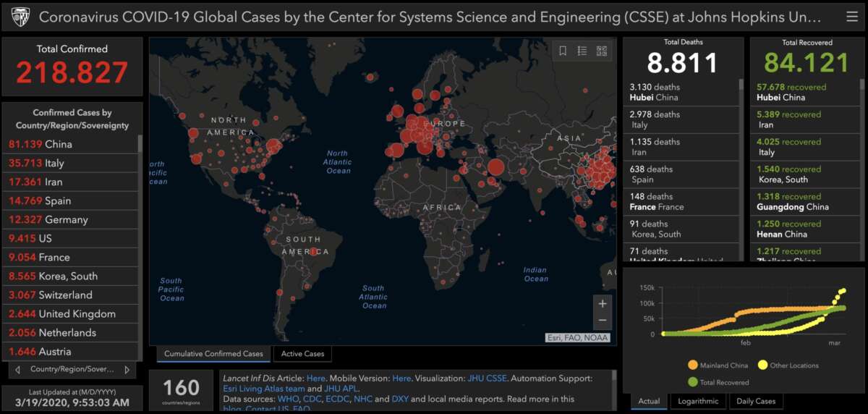Image resolution: width=868 pixels, height=414 pixels.
Task: Go to next list with right arrow
Action: pyautogui.click(x=127, y=370)
